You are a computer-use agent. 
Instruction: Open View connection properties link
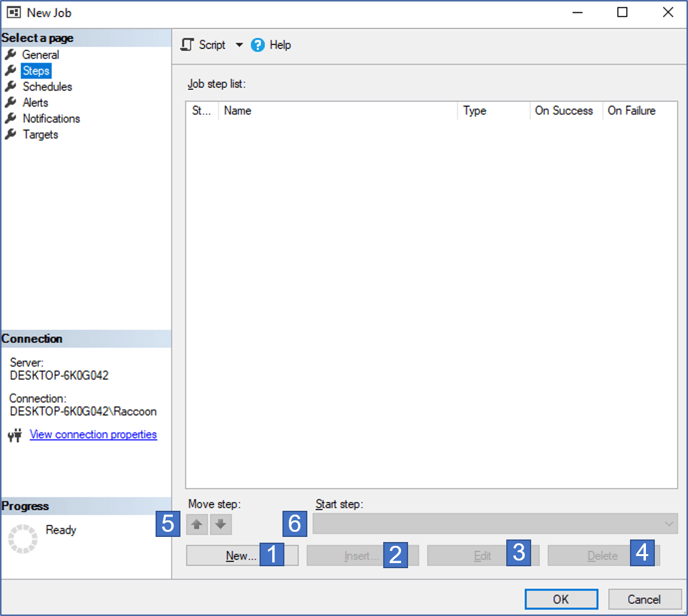click(93, 434)
